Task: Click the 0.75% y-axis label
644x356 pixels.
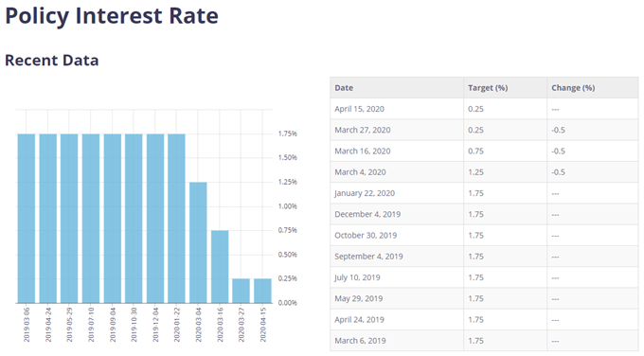Action: pos(288,230)
